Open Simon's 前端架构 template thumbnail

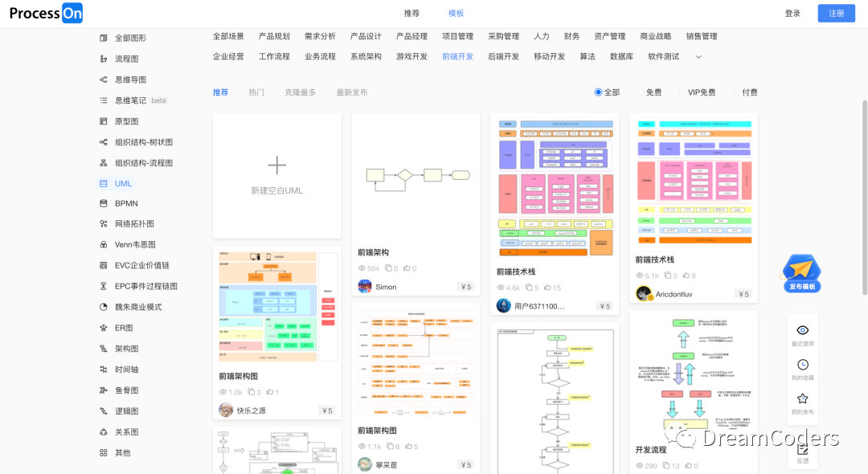pyautogui.click(x=416, y=177)
